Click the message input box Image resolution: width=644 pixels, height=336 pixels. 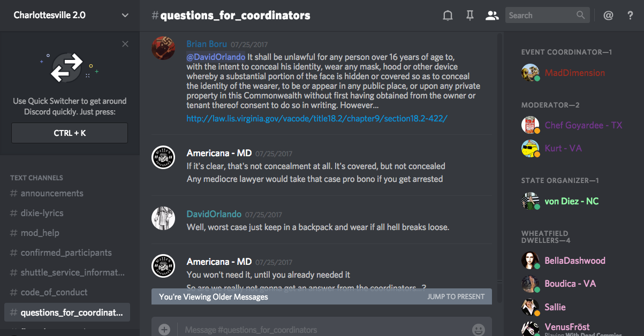coord(321,330)
